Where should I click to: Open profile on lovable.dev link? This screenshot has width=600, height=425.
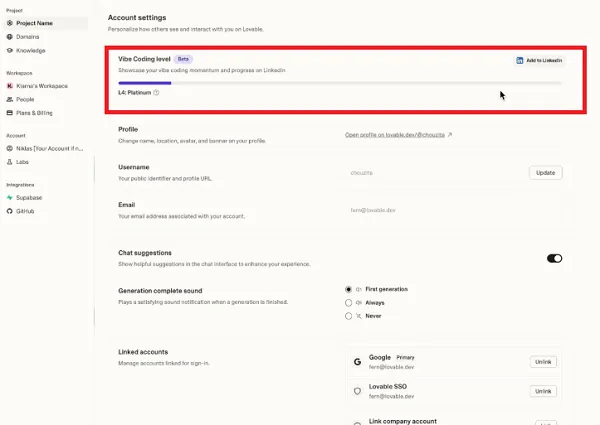click(398, 134)
